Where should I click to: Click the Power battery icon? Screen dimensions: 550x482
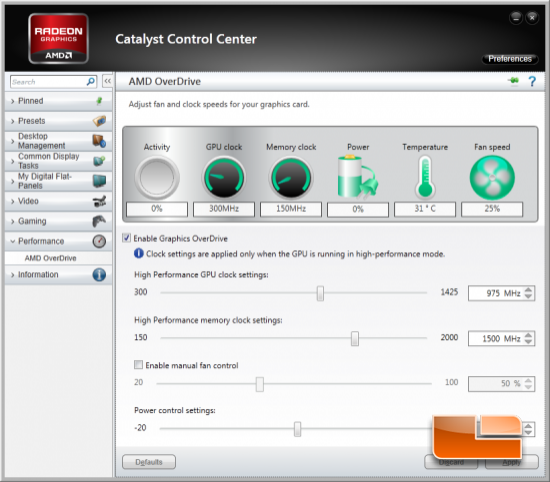click(357, 177)
